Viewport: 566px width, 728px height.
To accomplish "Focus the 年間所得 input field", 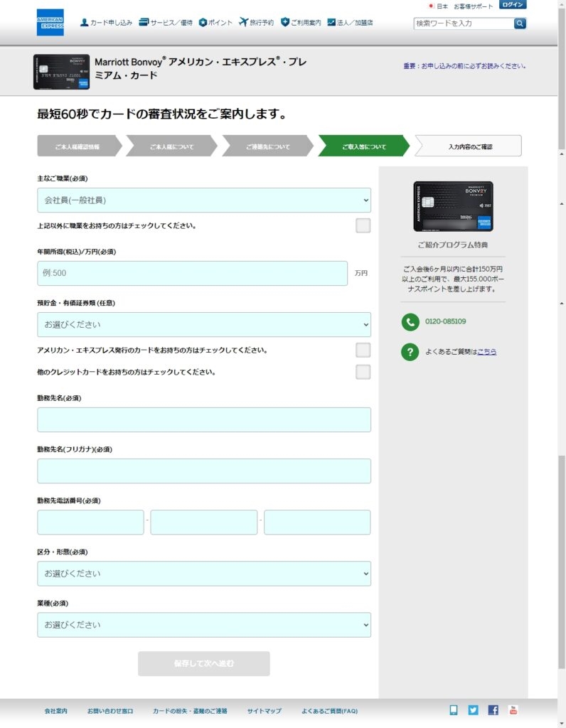I will (192, 273).
